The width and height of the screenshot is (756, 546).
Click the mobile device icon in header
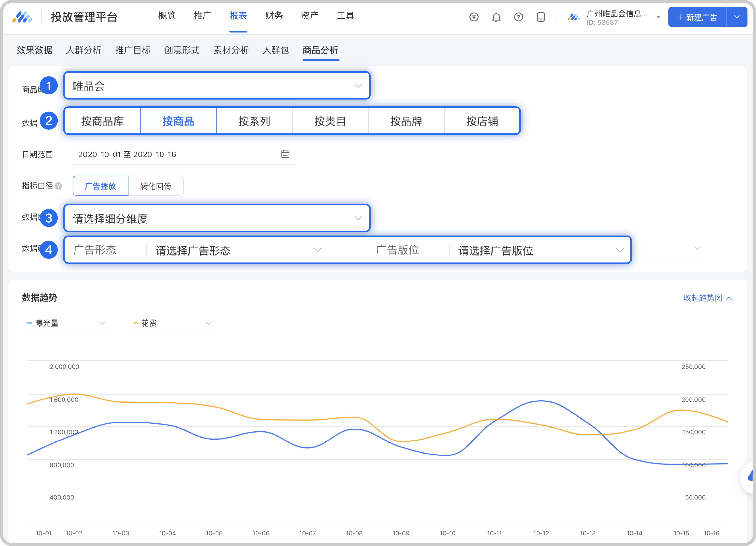[x=541, y=17]
